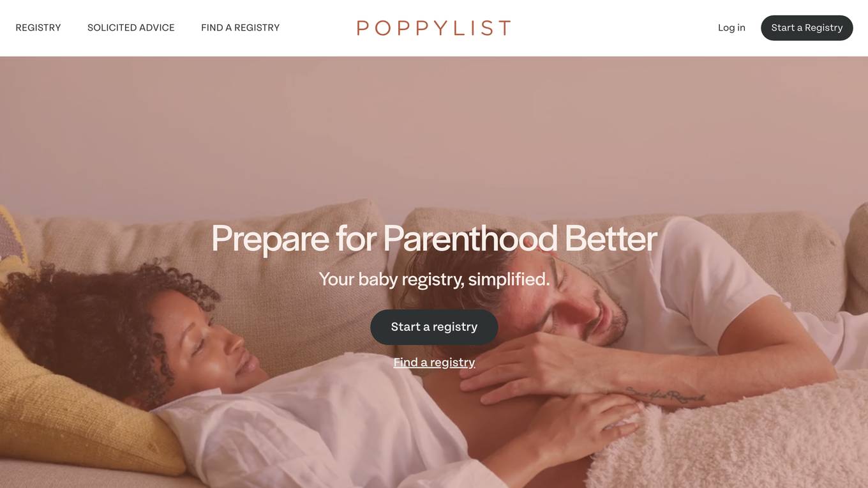Click the Your baby registry, simplified subtitle
Image resolution: width=868 pixels, height=488 pixels.
[434, 279]
